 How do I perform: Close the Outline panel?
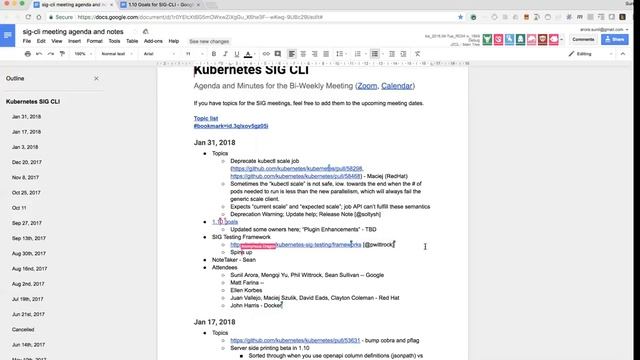[x=96, y=78]
